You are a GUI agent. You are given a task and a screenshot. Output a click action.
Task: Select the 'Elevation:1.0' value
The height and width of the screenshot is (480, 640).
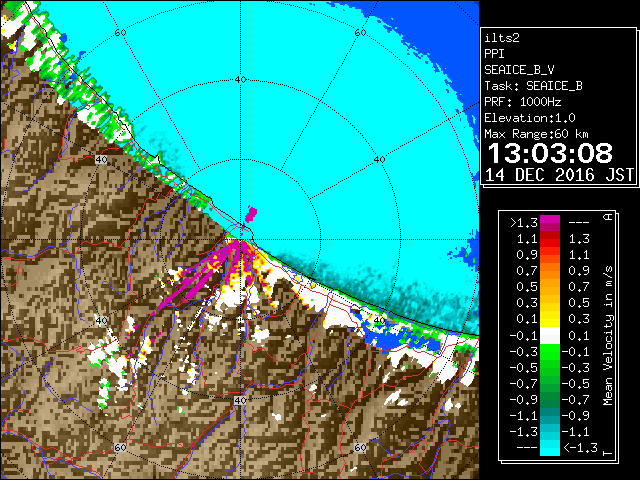[x=529, y=118]
